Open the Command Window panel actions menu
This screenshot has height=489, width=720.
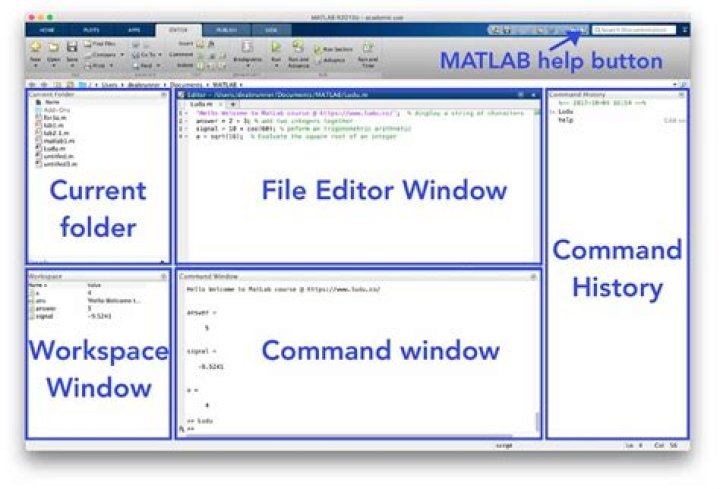(x=533, y=276)
